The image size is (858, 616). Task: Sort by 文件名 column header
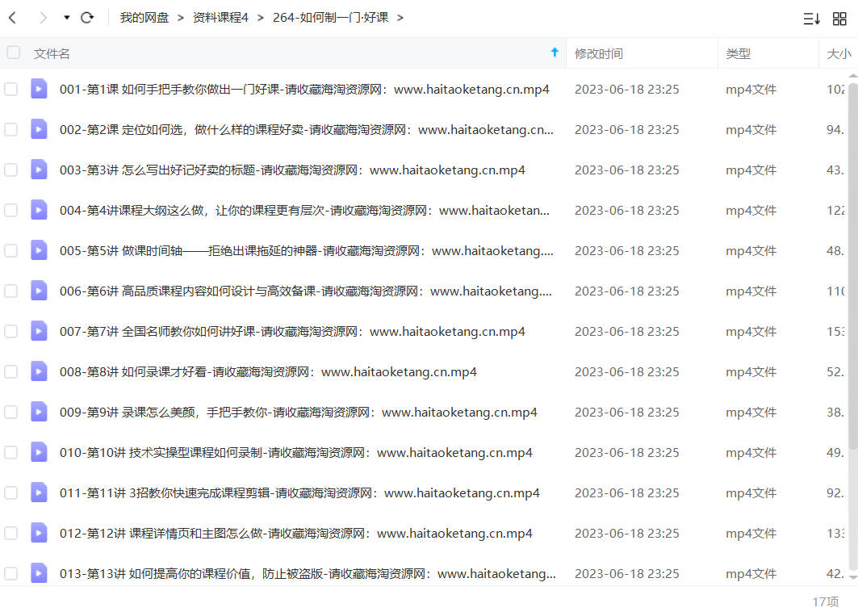click(52, 53)
